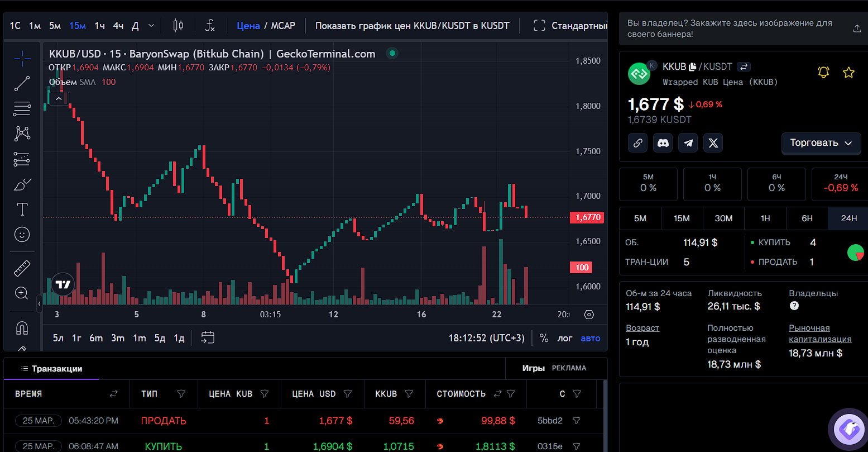868x452 pixels.
Task: Toggle Цена price chart mode
Action: (248, 26)
